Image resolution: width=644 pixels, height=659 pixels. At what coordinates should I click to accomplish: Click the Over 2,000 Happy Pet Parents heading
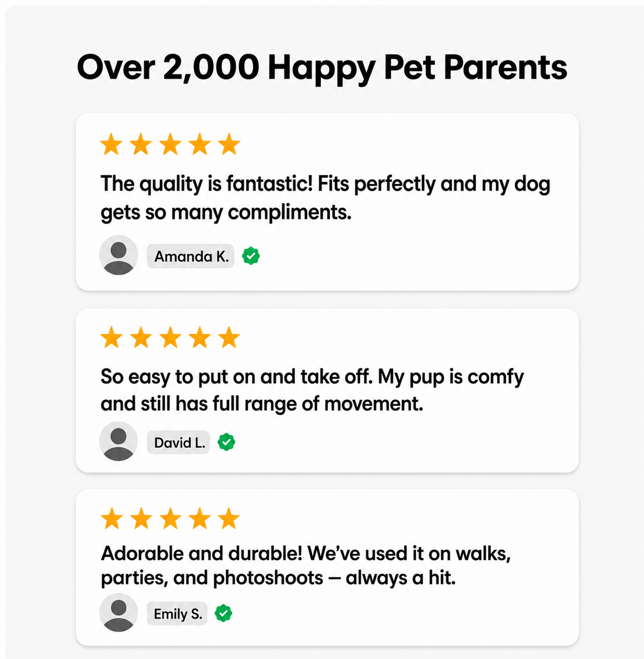point(322,68)
